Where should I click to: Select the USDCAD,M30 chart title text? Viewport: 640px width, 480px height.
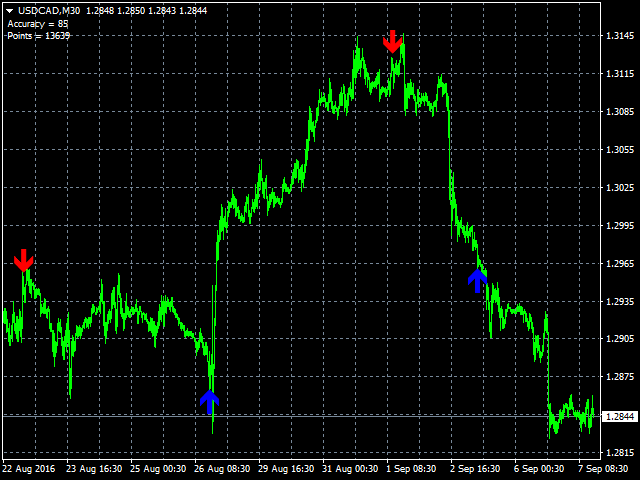pos(49,11)
